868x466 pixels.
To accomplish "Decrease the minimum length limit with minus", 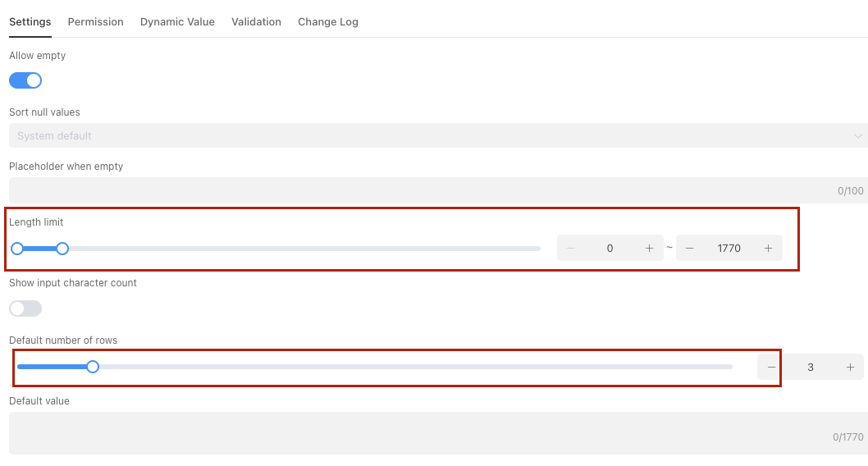I will point(570,249).
